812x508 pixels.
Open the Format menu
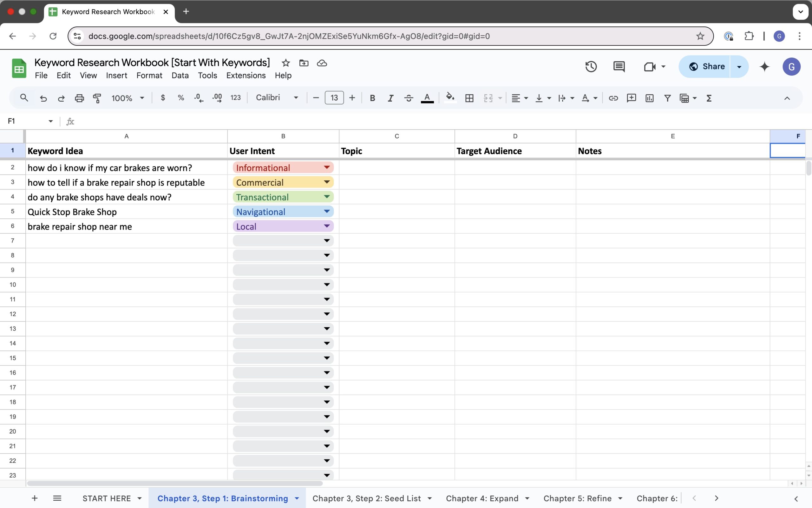tap(149, 75)
